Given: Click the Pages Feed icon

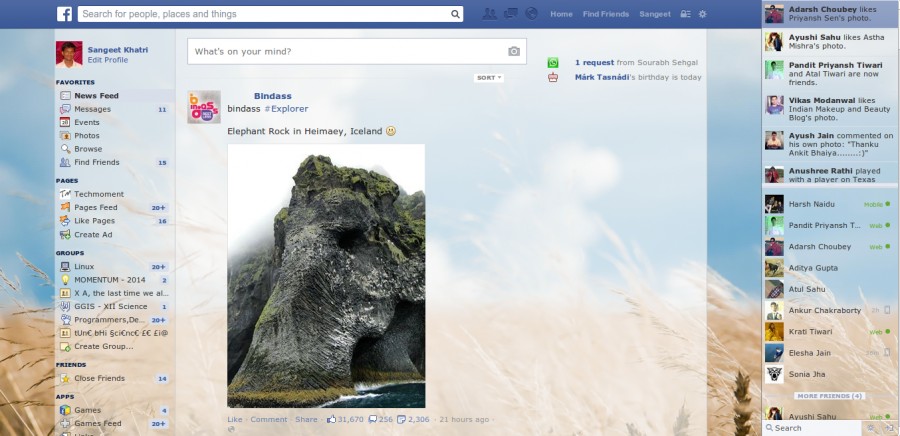Looking at the screenshot, I should click(x=65, y=207).
